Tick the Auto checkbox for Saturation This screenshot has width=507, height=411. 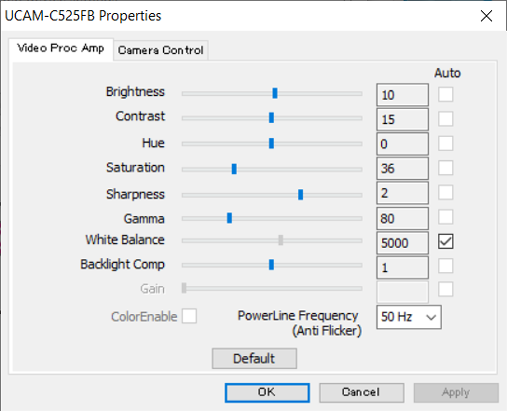point(446,168)
